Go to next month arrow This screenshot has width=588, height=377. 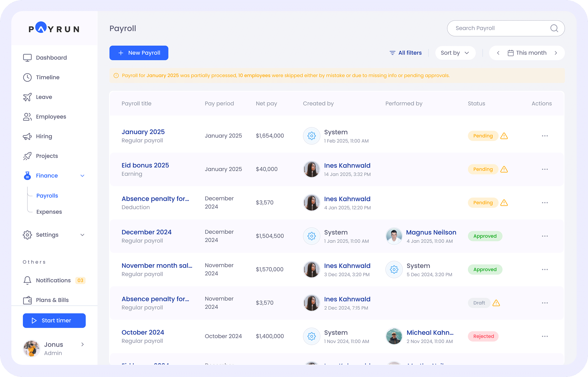pyautogui.click(x=556, y=53)
